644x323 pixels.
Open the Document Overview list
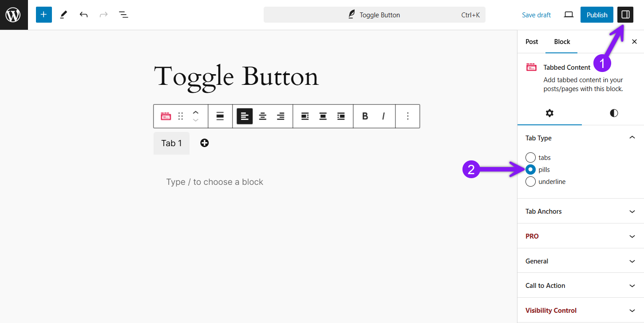pos(123,15)
